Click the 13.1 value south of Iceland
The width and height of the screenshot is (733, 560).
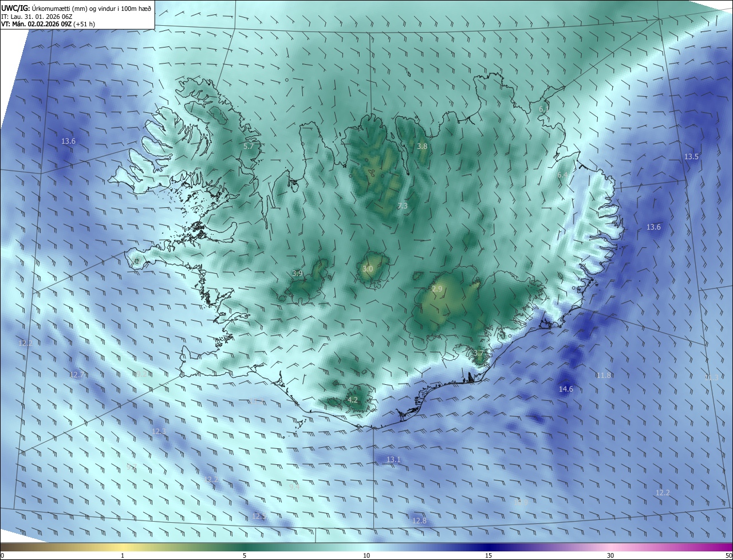[393, 460]
